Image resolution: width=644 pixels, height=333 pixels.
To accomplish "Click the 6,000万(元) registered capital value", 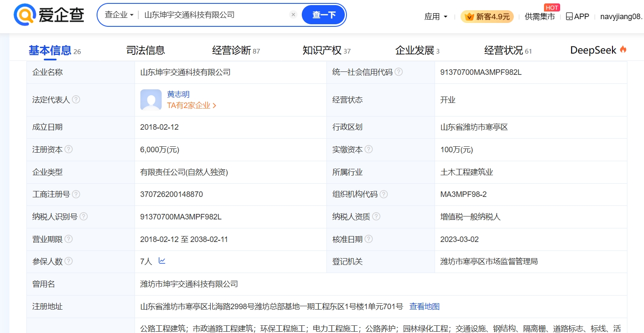I will [x=160, y=150].
